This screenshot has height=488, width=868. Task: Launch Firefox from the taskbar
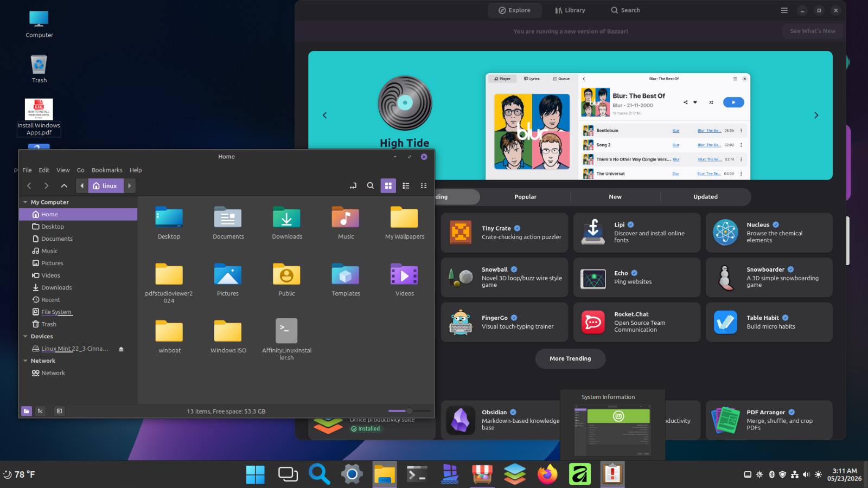[x=547, y=474]
